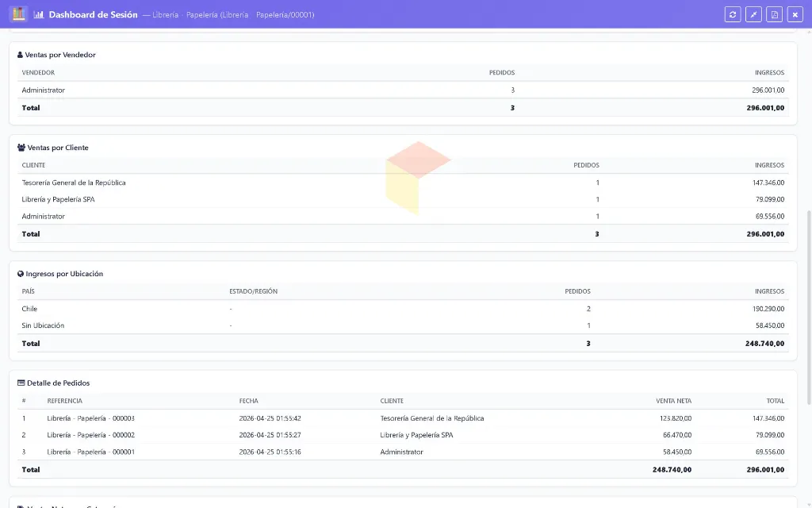Click PEDIDOS header in Ingresos por Ubicación
This screenshot has height=508, width=812.
click(577, 291)
